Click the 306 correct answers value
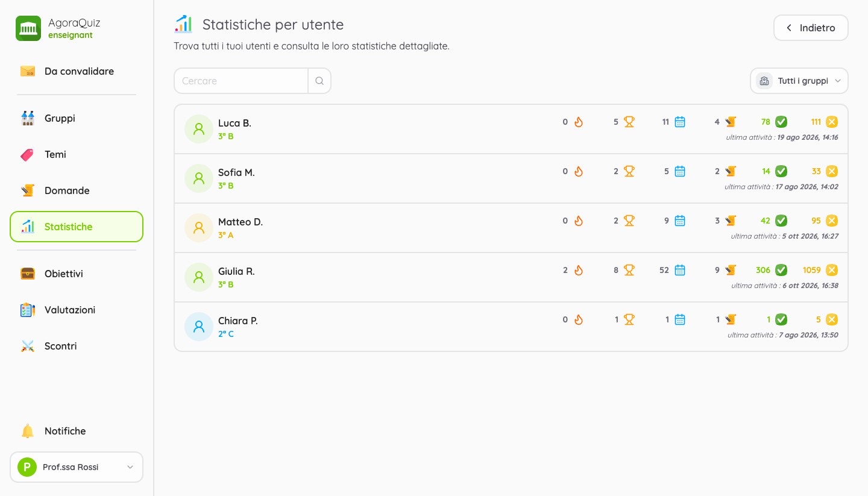Screen dimensions: 868x496 tap(763, 270)
